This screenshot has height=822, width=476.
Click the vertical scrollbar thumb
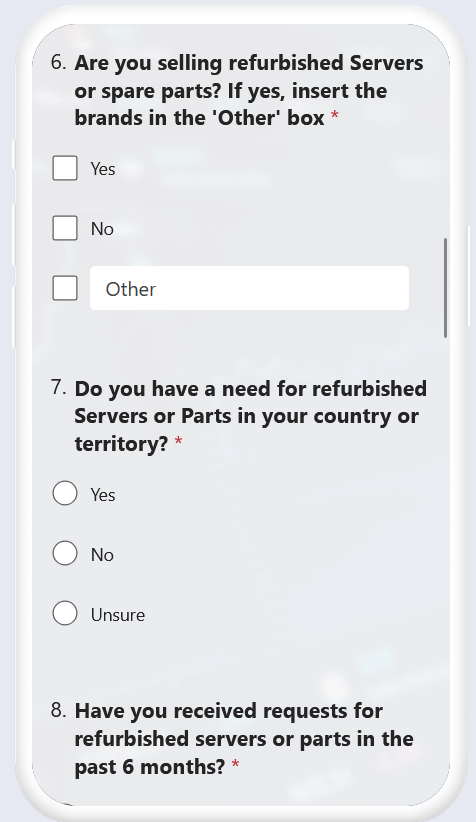[446, 288]
